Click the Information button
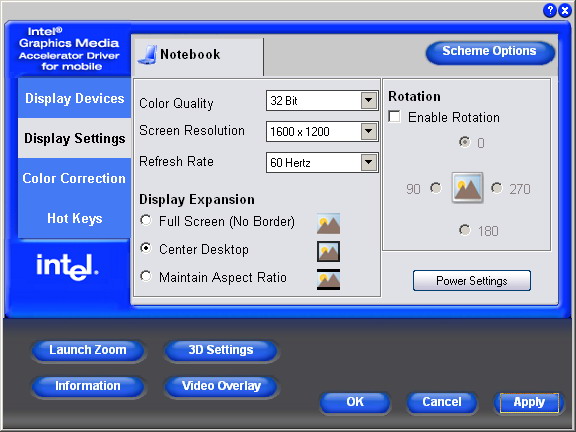 (87, 386)
